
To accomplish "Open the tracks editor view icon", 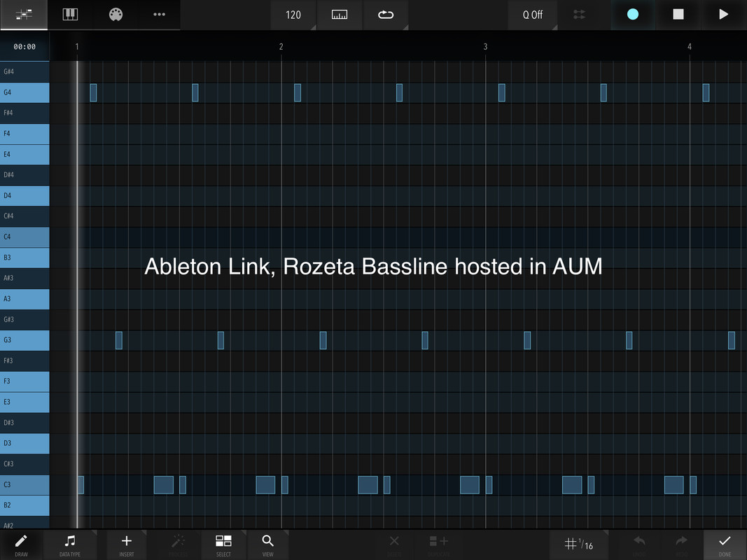I will [x=24, y=15].
